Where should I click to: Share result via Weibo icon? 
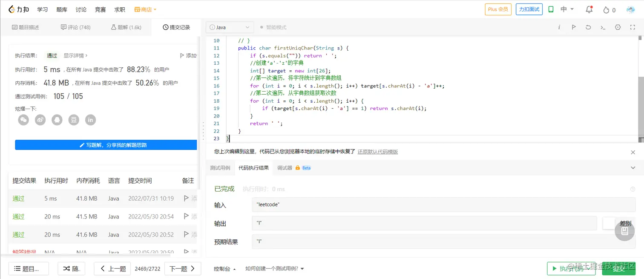[40, 120]
